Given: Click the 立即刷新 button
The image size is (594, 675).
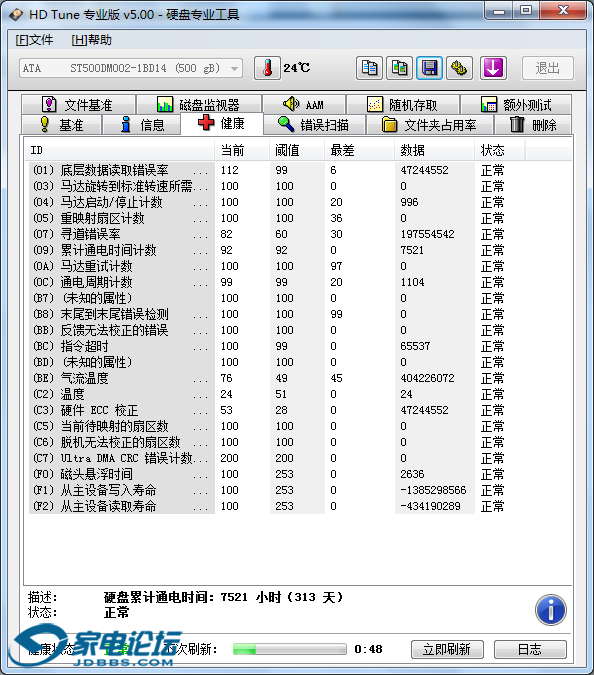Looking at the screenshot, I should click(447, 649).
